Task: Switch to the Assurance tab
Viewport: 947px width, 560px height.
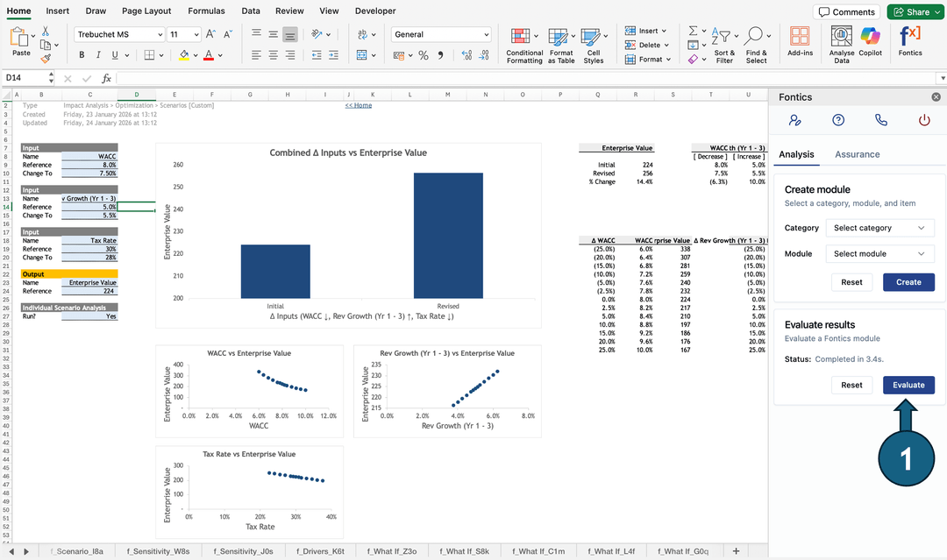Action: pyautogui.click(x=857, y=154)
